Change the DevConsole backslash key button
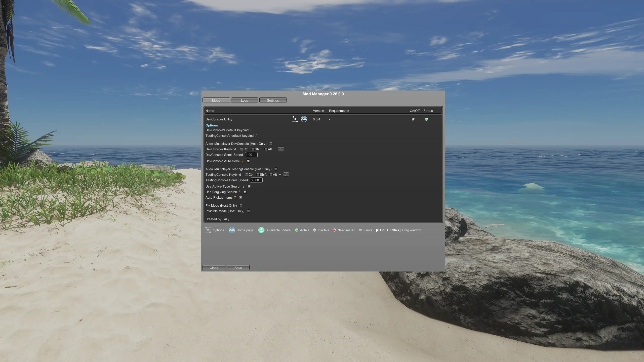Screen dimensions: 644x362 (281, 149)
